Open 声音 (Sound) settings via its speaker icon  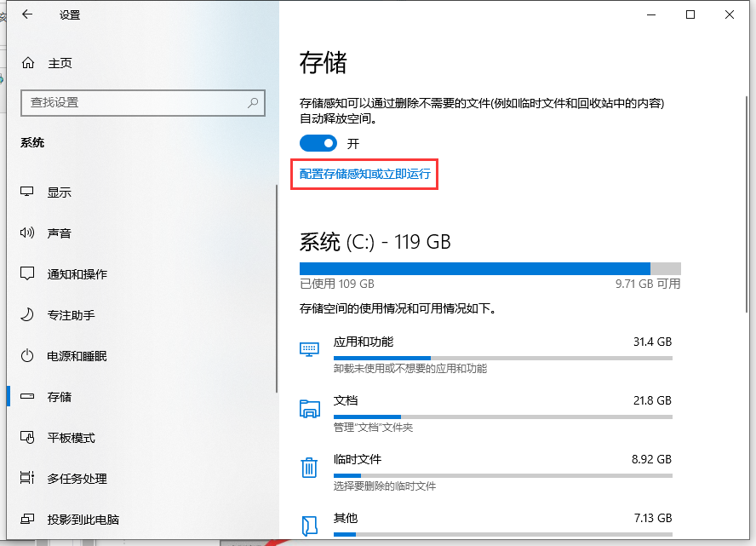pyautogui.click(x=28, y=233)
